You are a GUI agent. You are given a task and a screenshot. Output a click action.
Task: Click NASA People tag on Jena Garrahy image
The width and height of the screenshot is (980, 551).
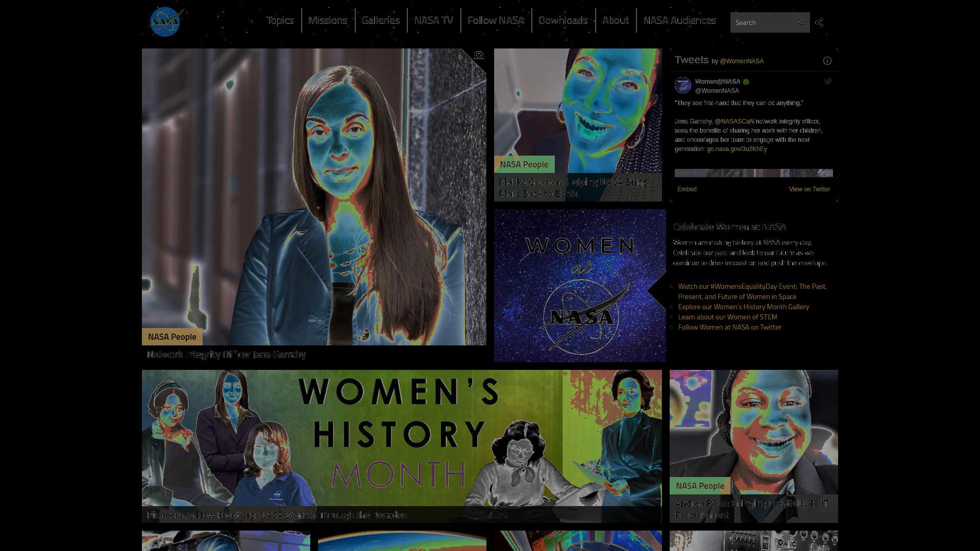172,337
